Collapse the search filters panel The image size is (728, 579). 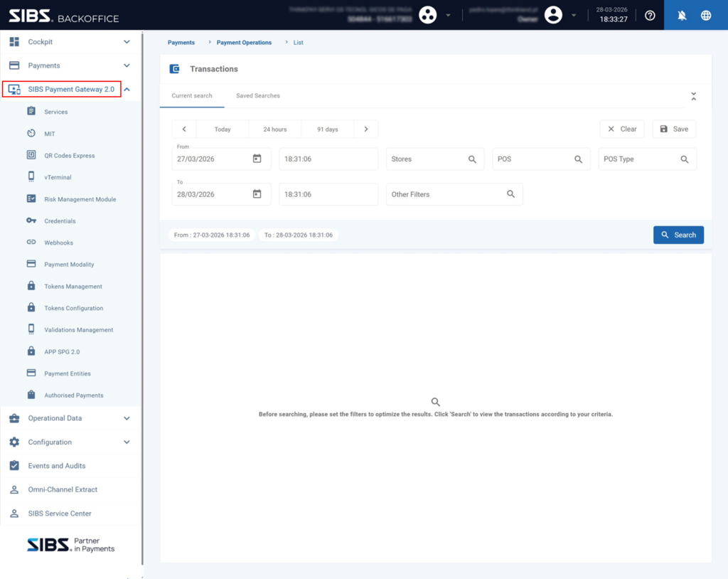point(694,96)
